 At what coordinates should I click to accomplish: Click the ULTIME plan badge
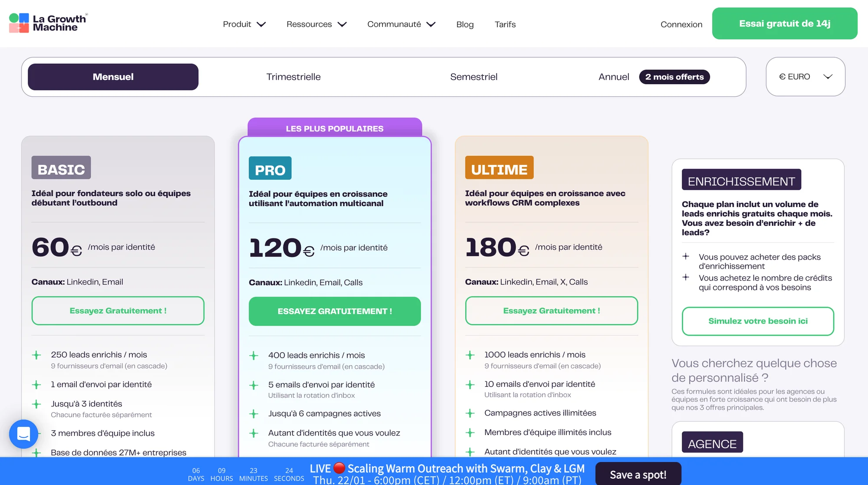[x=499, y=168]
